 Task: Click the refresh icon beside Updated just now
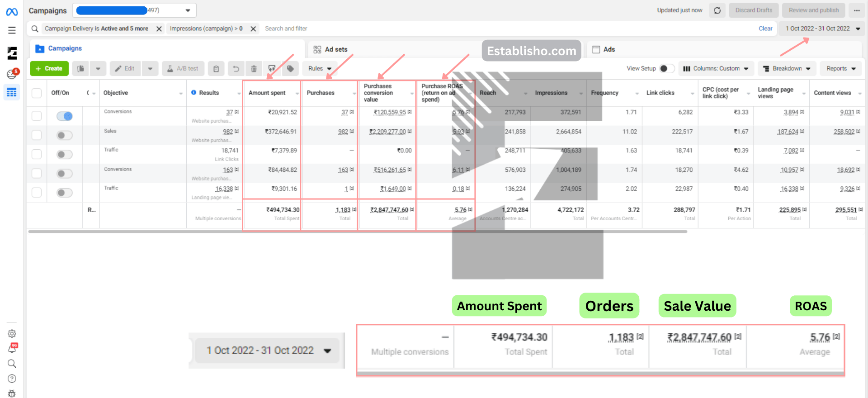tap(717, 10)
